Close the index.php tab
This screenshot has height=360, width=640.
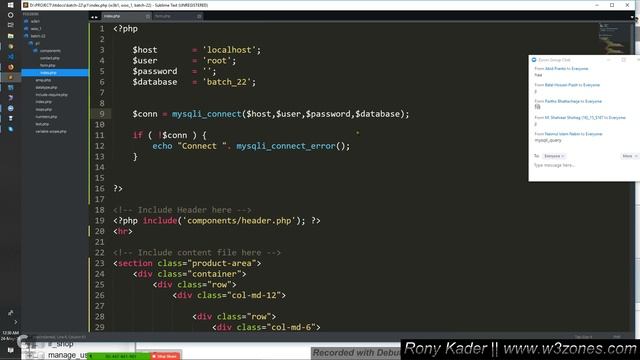point(148,16)
